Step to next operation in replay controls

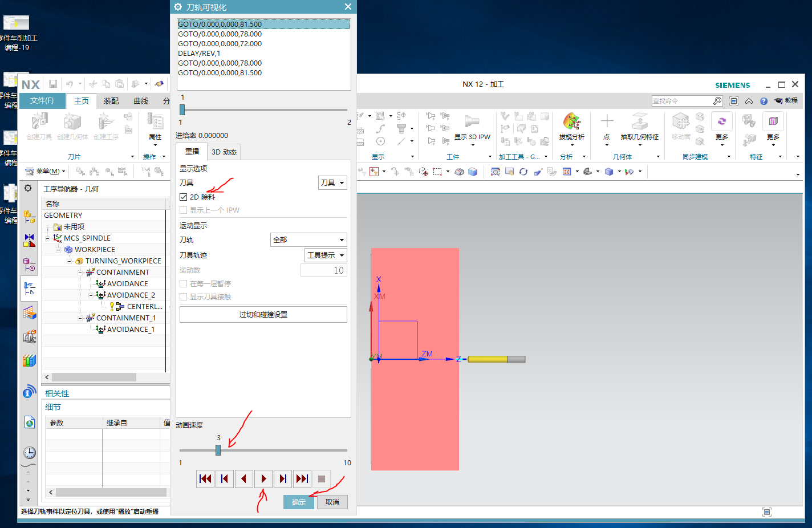[x=283, y=479]
